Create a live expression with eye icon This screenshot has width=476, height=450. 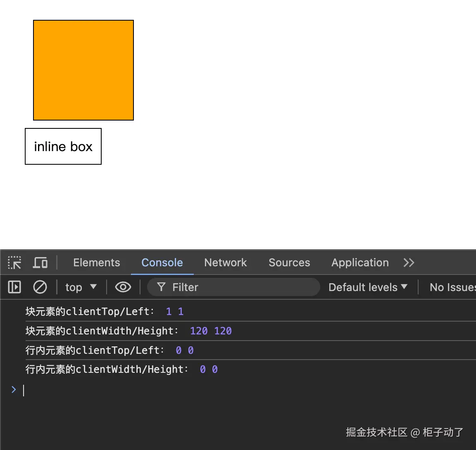click(123, 287)
